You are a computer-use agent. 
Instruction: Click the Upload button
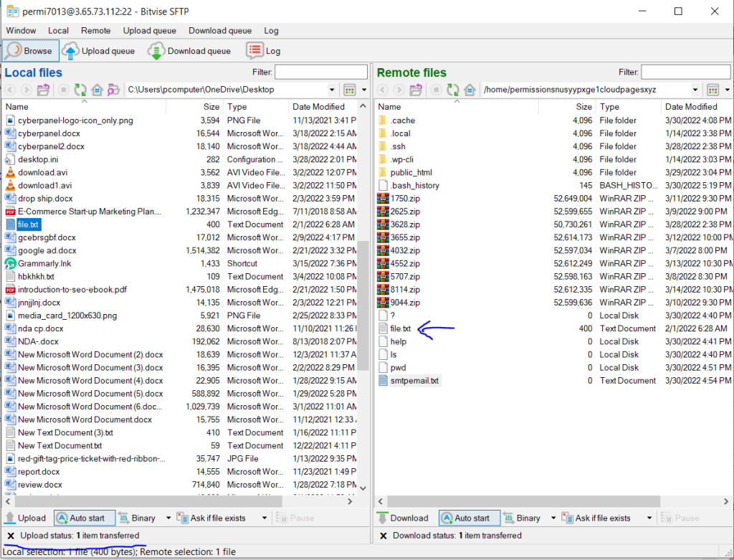tap(26, 518)
